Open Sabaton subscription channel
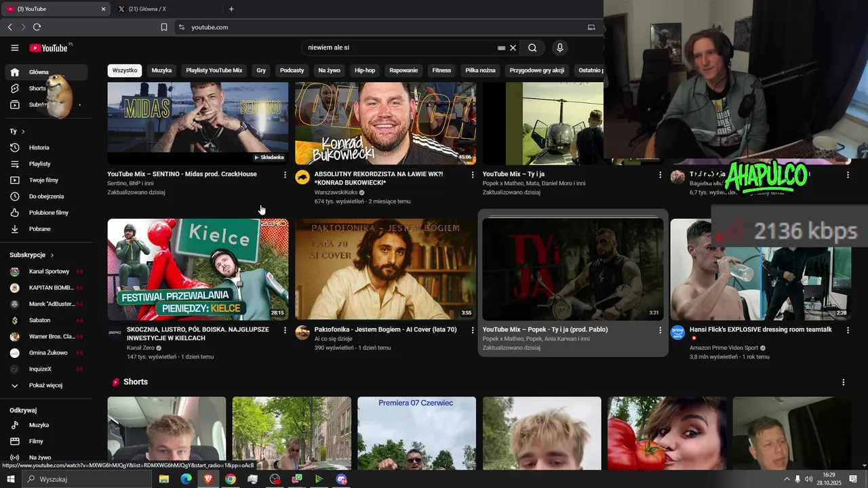868x488 pixels. pyautogui.click(x=47, y=320)
